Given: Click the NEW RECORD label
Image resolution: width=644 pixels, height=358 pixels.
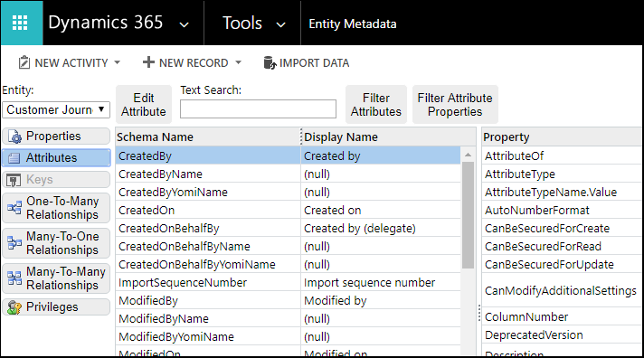Looking at the screenshot, I should coord(194,62).
